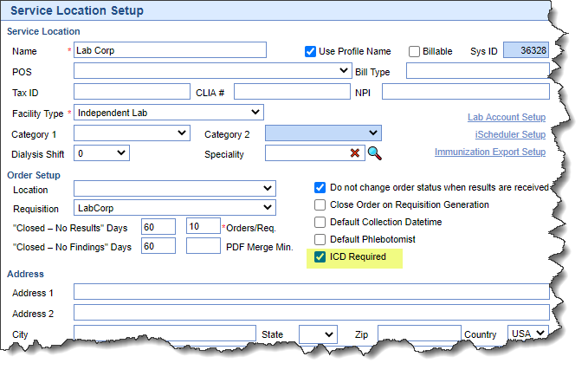
Task: Open the Lab Account Setup link
Action: point(506,117)
